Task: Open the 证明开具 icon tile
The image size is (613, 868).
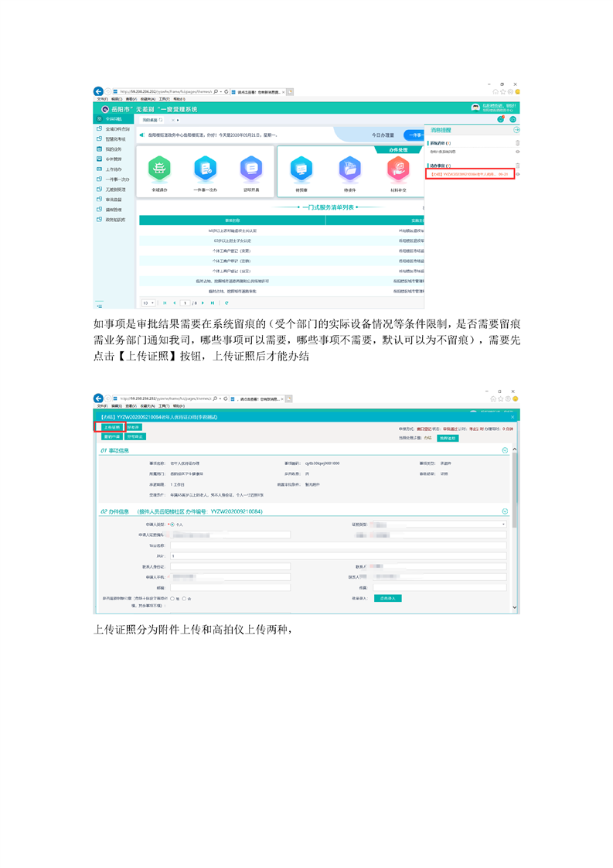Action: (x=250, y=167)
